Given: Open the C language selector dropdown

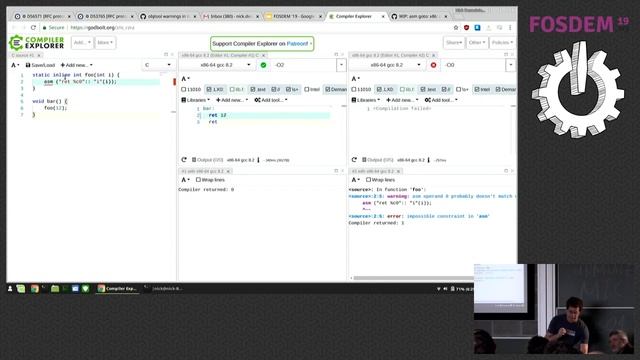Looking at the screenshot, I should pos(158,65).
